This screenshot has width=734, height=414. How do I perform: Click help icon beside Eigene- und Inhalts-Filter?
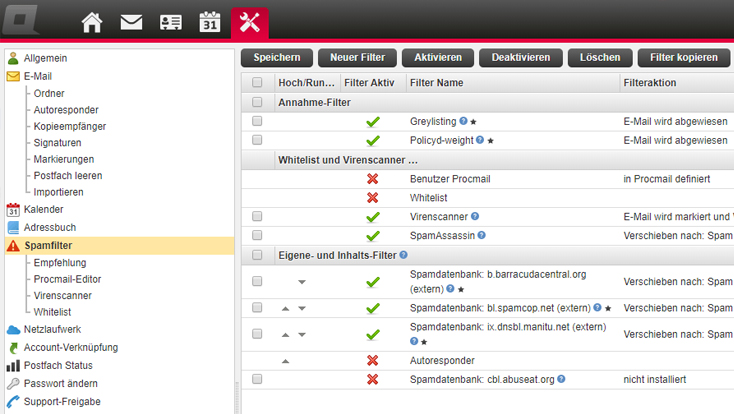tap(403, 255)
